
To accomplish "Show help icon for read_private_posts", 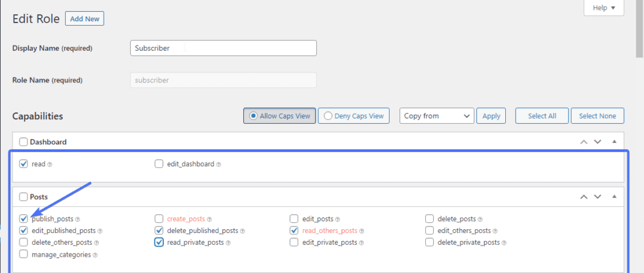I will (228, 243).
